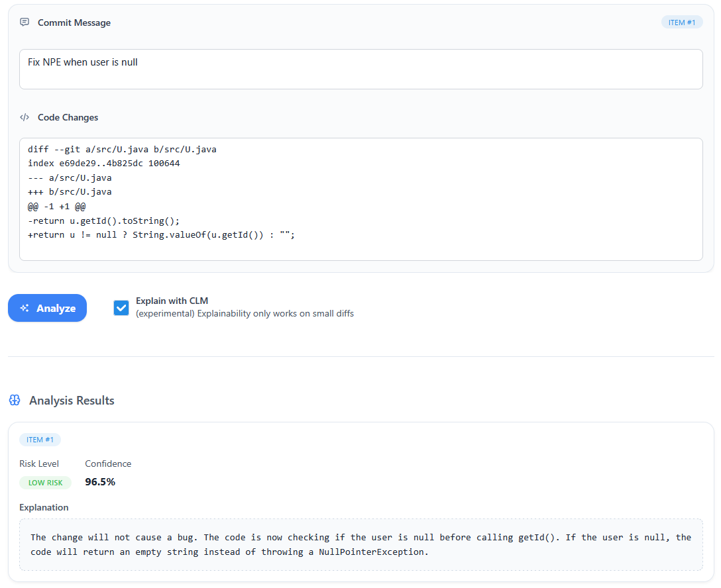The width and height of the screenshot is (721, 588).
Task: Click the brain icon beside Analysis Results
Action: point(15,401)
